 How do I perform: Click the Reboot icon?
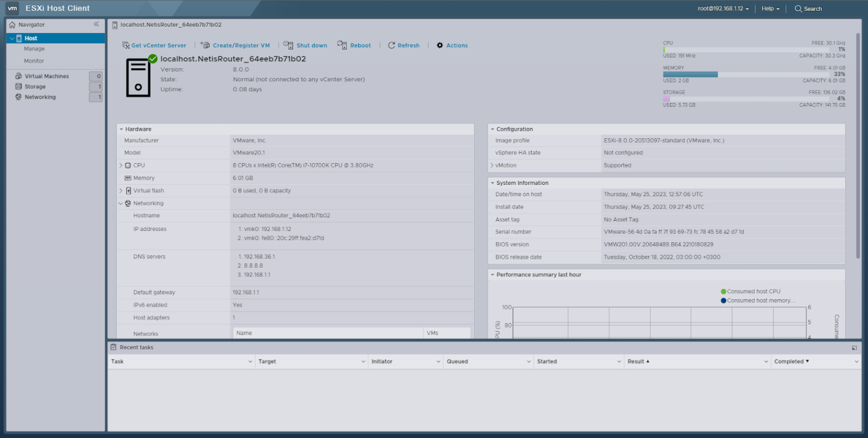pos(342,45)
